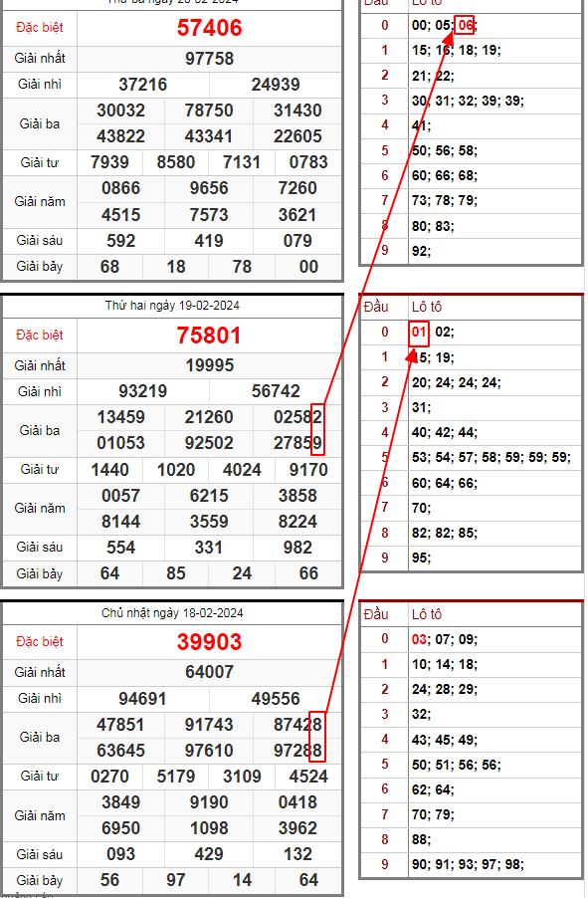Select fourth prize number 9170
The height and width of the screenshot is (898, 588).
pyautogui.click(x=308, y=470)
